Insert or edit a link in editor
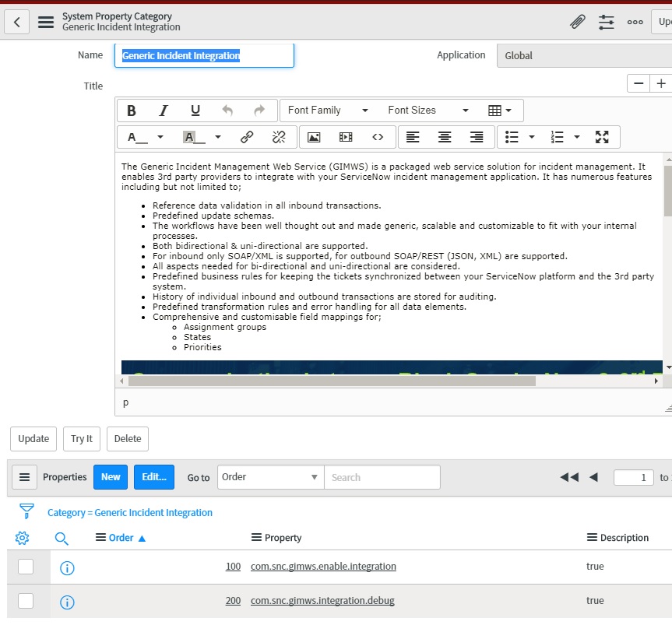The width and height of the screenshot is (672, 625). click(247, 137)
